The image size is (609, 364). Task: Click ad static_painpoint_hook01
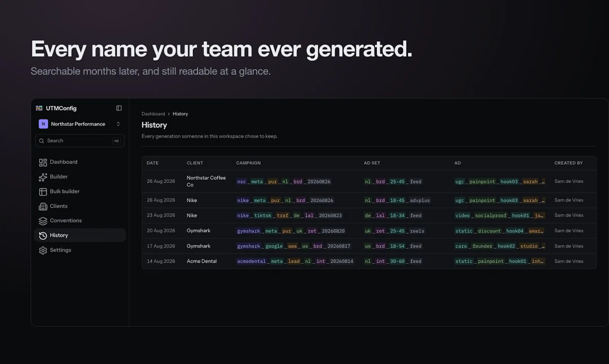pyautogui.click(x=499, y=261)
